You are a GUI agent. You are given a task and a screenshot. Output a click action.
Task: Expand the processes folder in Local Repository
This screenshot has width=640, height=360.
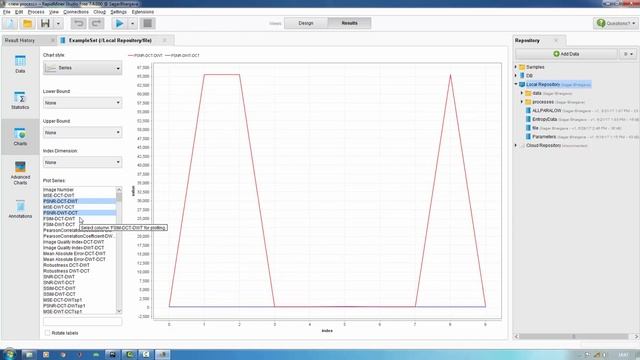click(x=522, y=102)
